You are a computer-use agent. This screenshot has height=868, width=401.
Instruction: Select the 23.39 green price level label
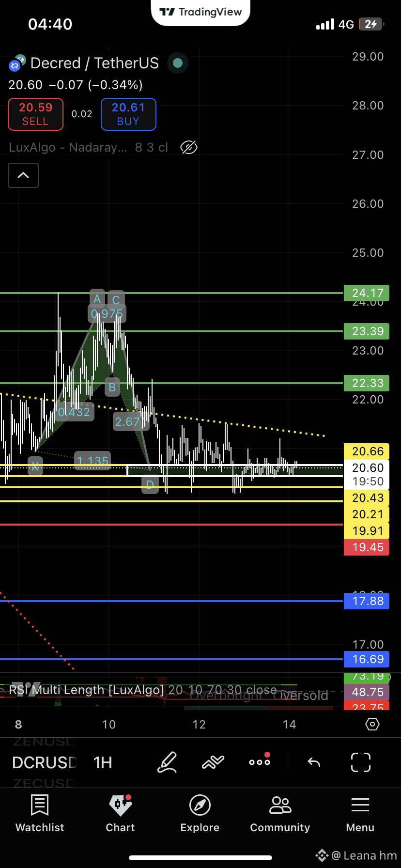367,331
